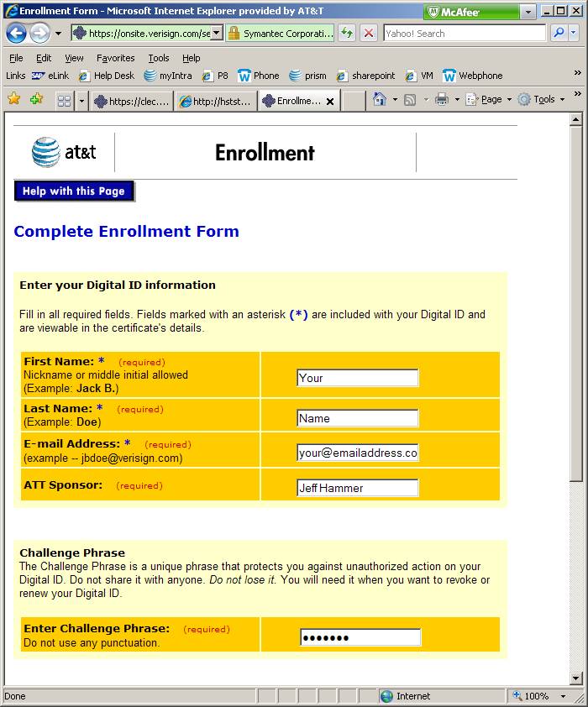Click the Favorites Center star icon

[14, 98]
